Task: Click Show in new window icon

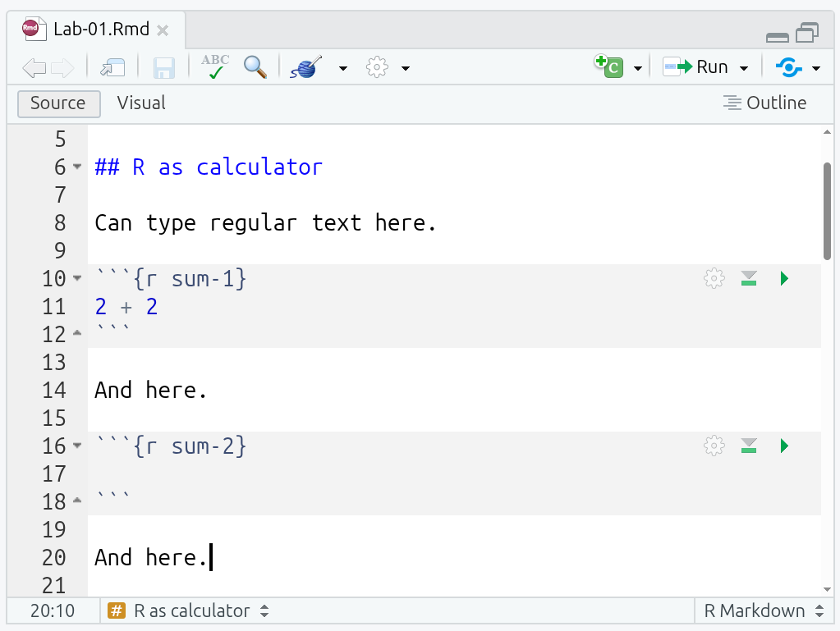Action: pos(112,67)
